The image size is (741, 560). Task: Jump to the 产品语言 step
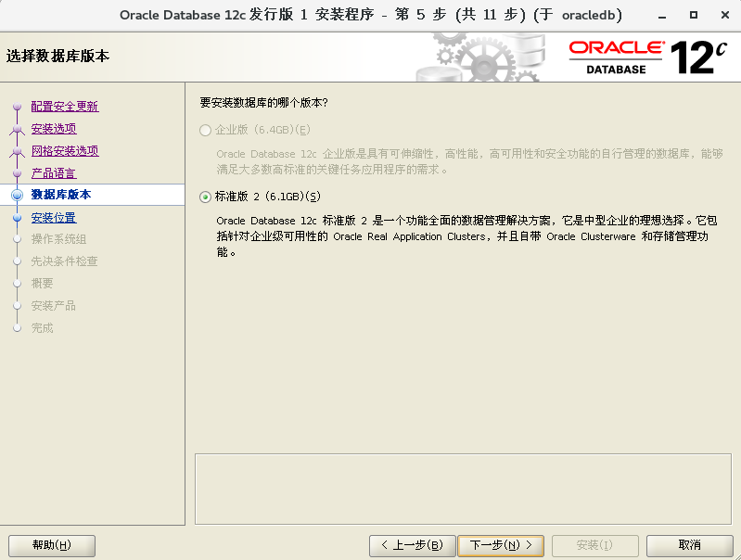tap(54, 173)
